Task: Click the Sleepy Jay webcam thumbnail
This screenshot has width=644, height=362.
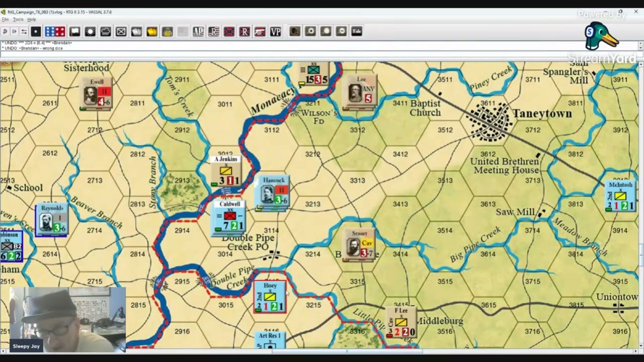Action: click(x=67, y=319)
